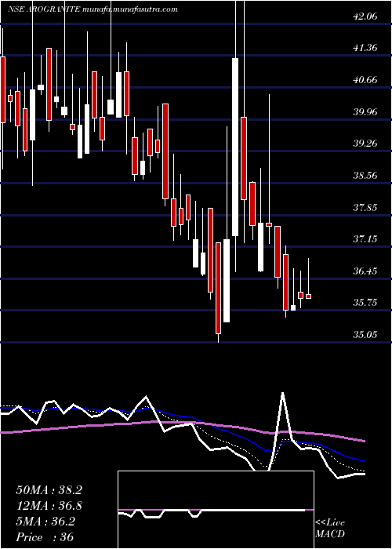Click the tallest white candlestick body
392x549 pixels.
pos(235,147)
